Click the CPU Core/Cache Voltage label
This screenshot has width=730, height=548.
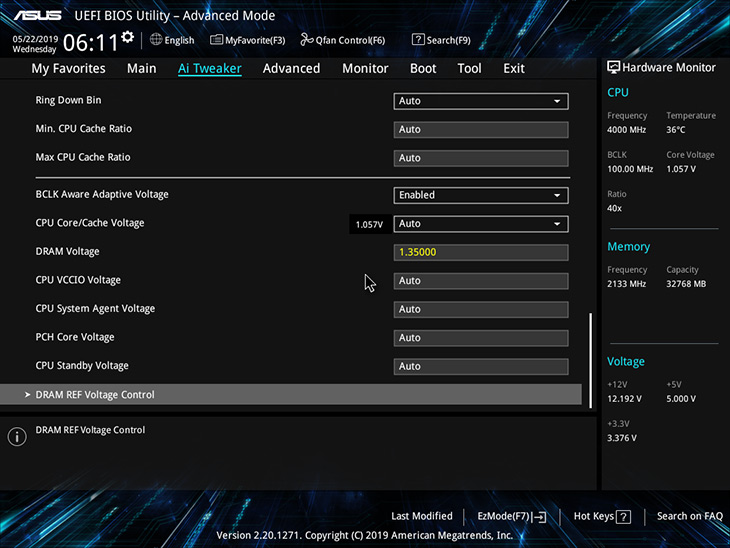click(x=90, y=223)
